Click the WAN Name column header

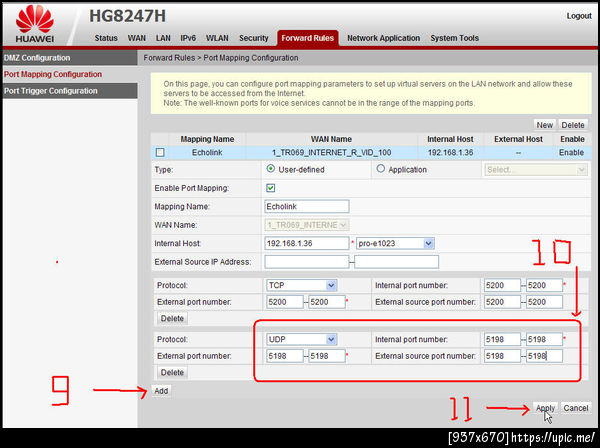tap(331, 139)
